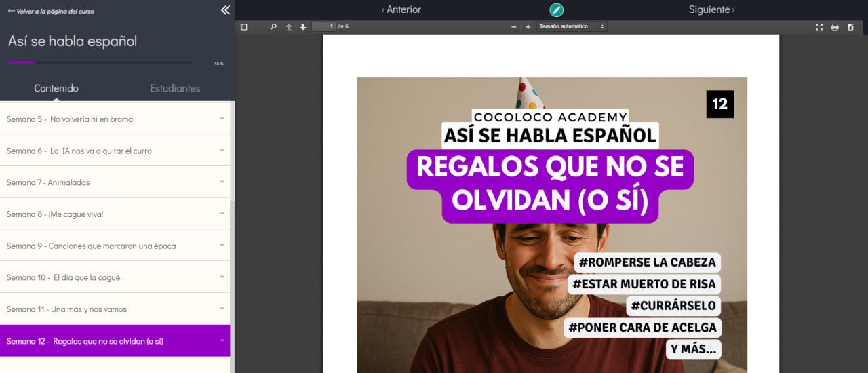Image resolution: width=868 pixels, height=373 pixels.
Task: Expand chevron for Semana 9
Action: (x=222, y=245)
